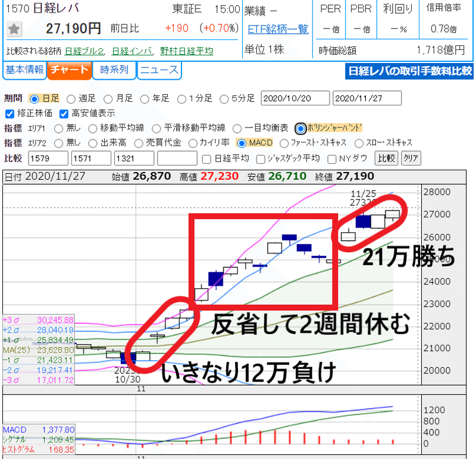
Task: Open the ETF銘柄一覧 link
Action: point(278,29)
